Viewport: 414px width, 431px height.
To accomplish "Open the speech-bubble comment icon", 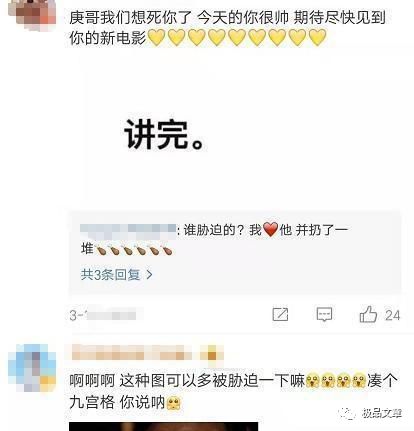I will tap(324, 314).
